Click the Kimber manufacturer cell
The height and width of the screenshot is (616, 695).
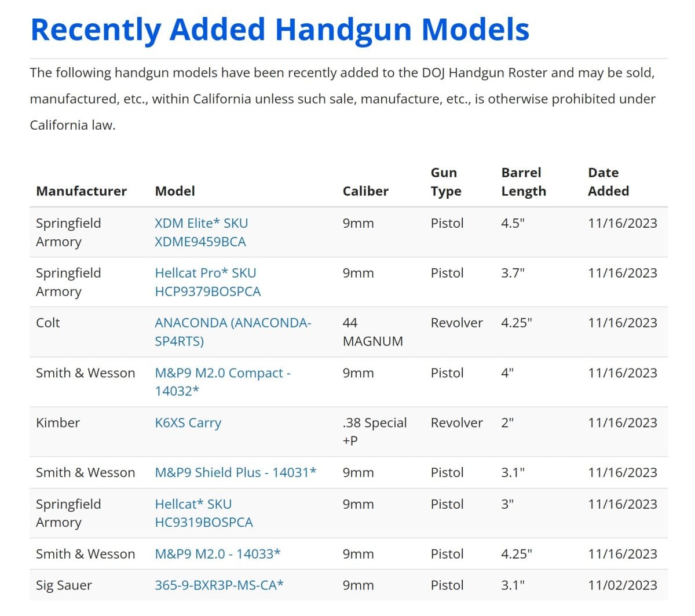click(58, 423)
